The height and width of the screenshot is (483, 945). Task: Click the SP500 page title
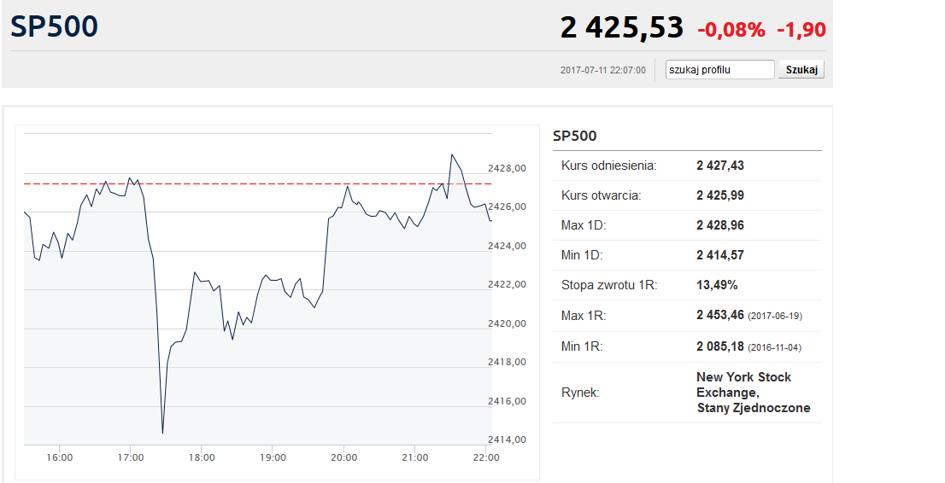point(54,27)
